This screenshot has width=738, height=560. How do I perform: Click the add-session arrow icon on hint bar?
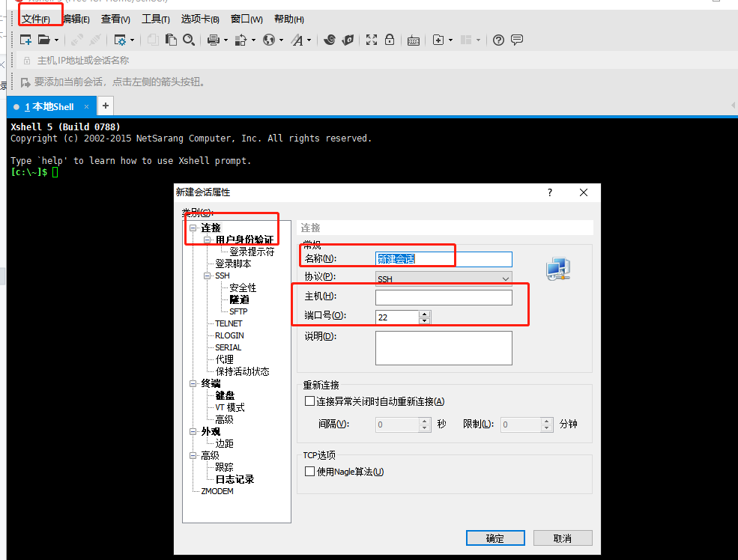pos(25,83)
